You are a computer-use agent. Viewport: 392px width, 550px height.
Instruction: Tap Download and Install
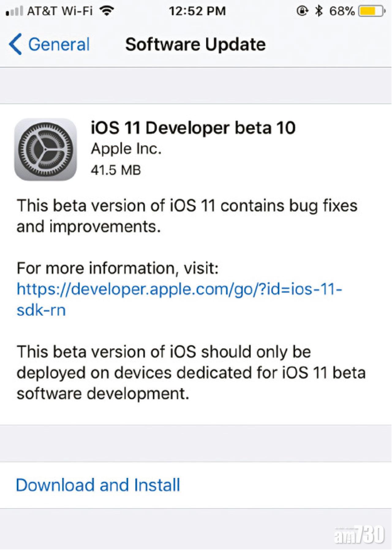(x=98, y=485)
